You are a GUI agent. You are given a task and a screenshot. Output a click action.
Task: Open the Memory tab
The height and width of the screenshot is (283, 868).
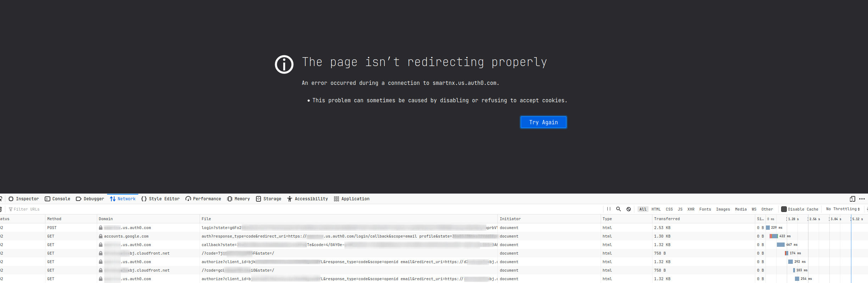pyautogui.click(x=238, y=199)
